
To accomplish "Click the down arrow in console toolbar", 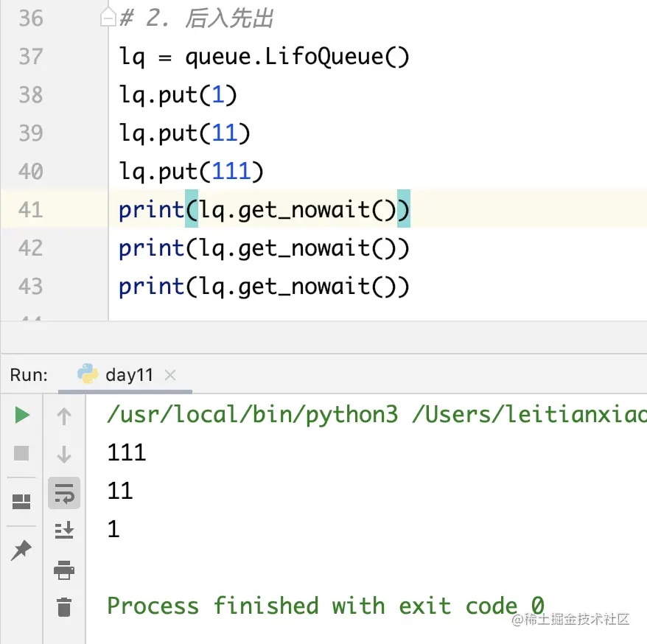I will click(x=64, y=454).
